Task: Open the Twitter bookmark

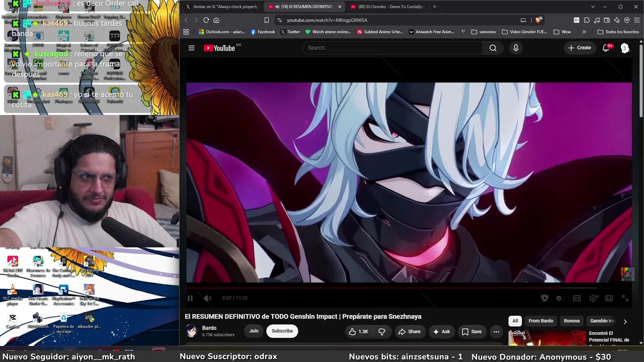Action: tap(290, 32)
